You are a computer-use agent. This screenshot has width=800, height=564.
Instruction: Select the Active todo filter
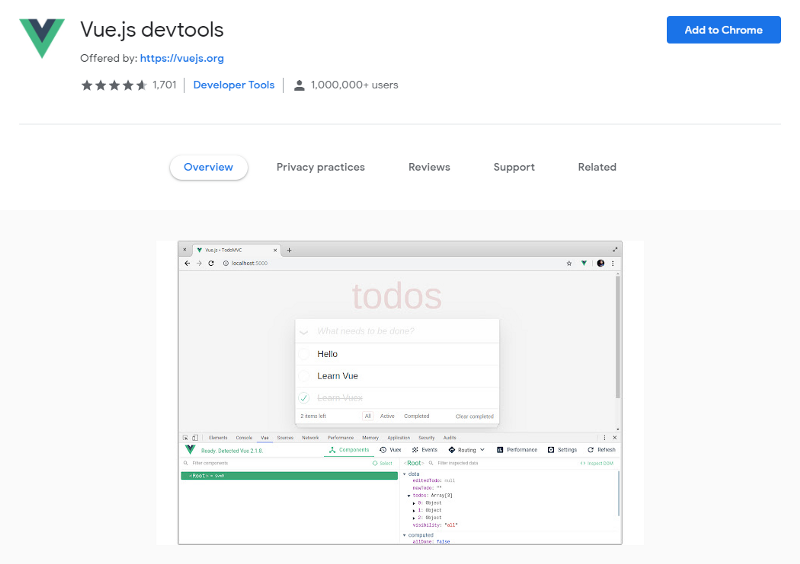[x=387, y=416]
